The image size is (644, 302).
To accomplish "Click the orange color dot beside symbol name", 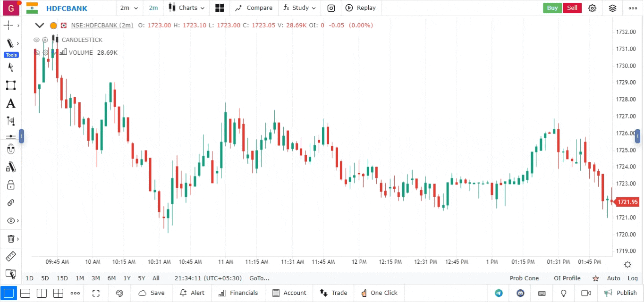I will (53, 25).
